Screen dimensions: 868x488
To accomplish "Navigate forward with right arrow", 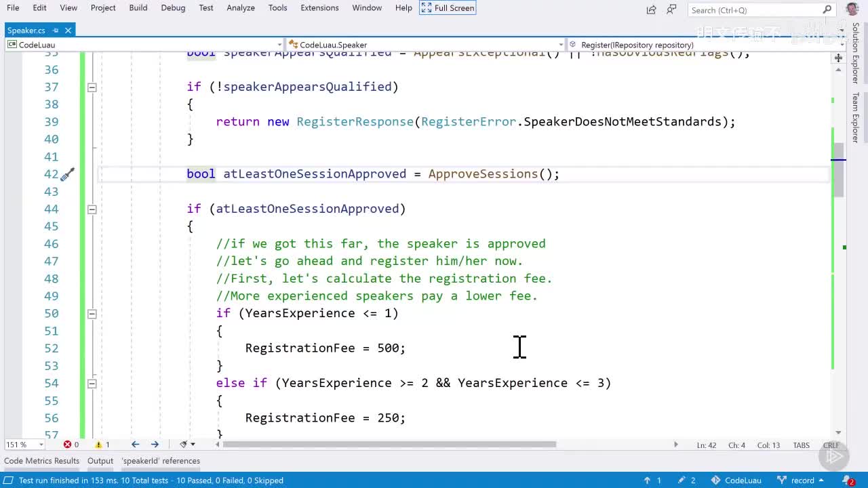I will [x=155, y=445].
